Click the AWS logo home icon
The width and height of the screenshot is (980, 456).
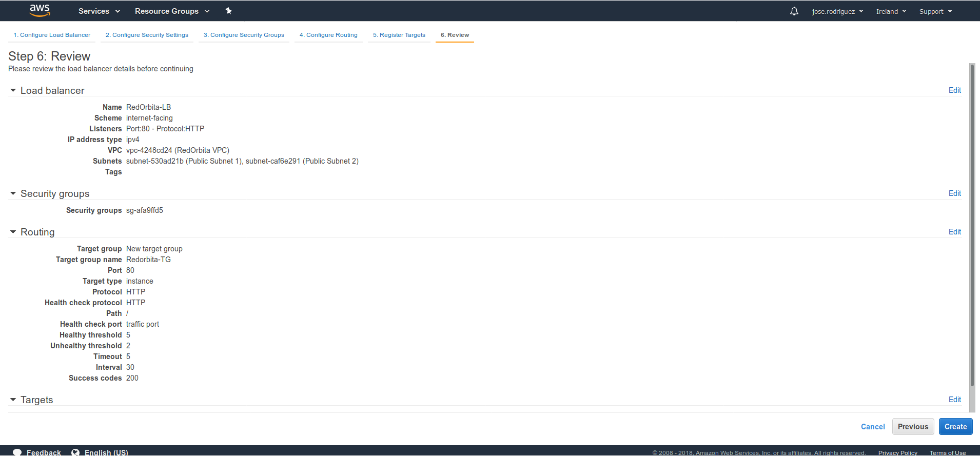40,10
